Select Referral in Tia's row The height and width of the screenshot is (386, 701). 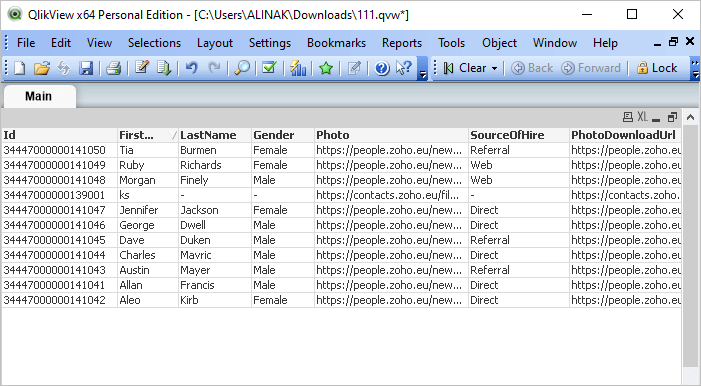pyautogui.click(x=519, y=150)
